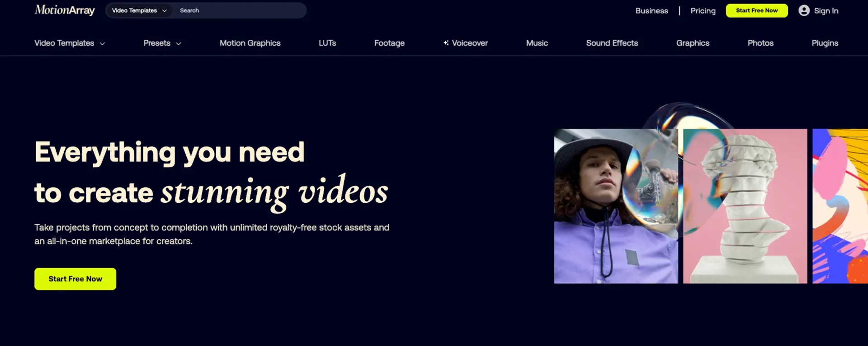Open the Video Templates search category dropdown
Image resolution: width=868 pixels, height=346 pixels.
[139, 10]
